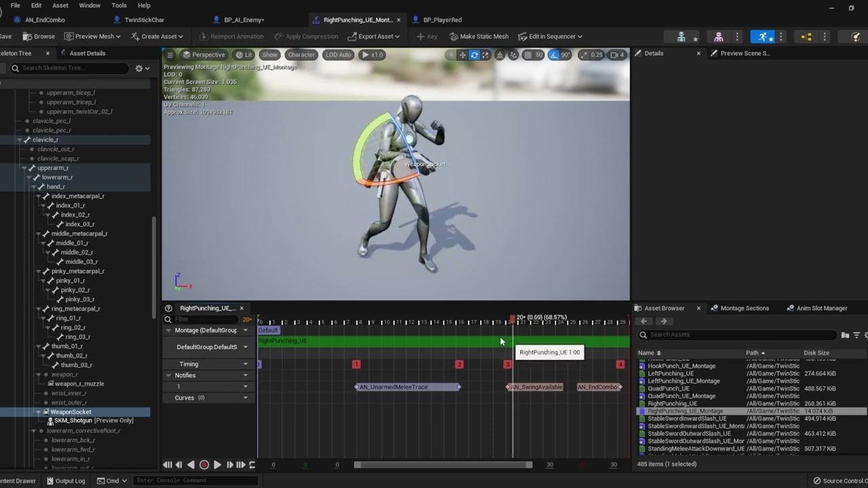Click timeline step to start button
868x488 pixels.
[x=167, y=465]
